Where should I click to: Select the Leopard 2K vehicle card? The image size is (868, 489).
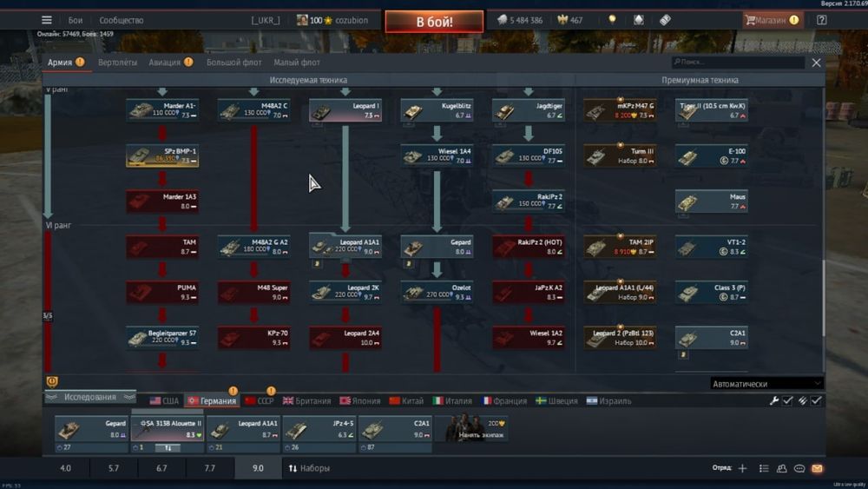(x=345, y=293)
